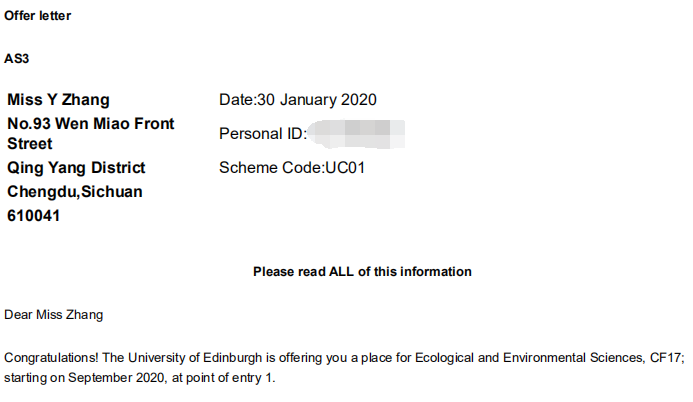Click the Qing Yang District line
The image size is (693, 402).
[76, 168]
